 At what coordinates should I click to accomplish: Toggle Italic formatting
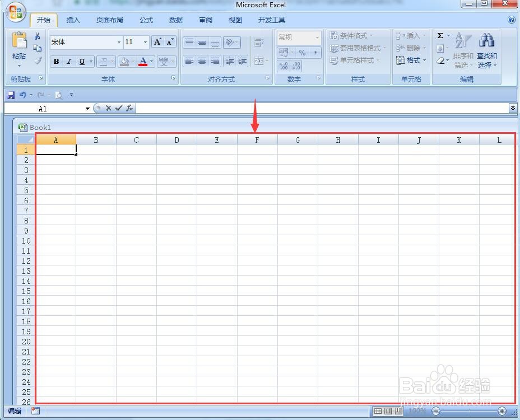[69, 62]
